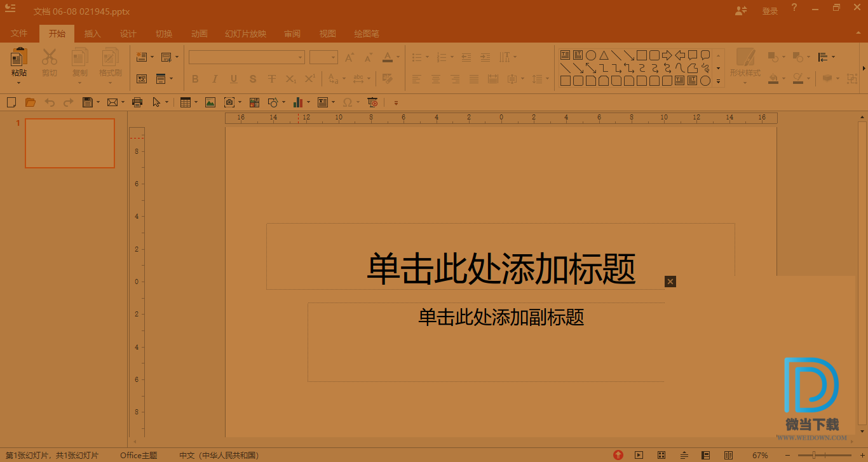Expand the Shape Styles (形状样式) dropdown

[745, 84]
